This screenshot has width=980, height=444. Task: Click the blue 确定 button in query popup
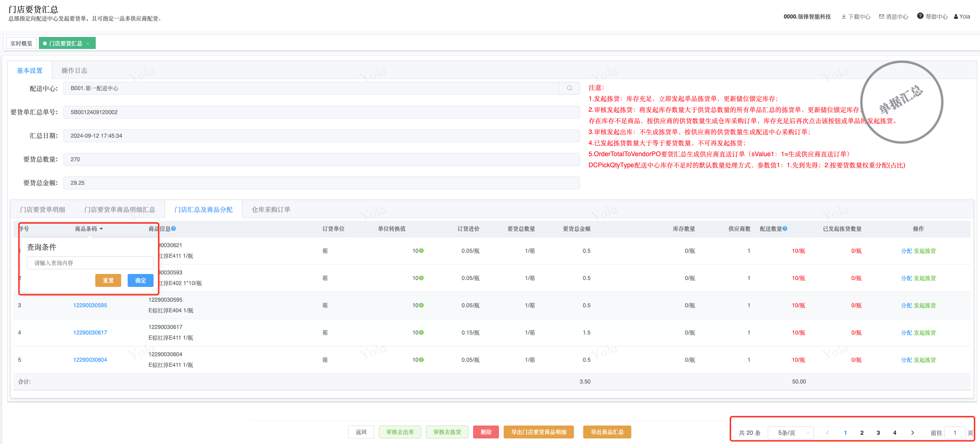coord(140,280)
